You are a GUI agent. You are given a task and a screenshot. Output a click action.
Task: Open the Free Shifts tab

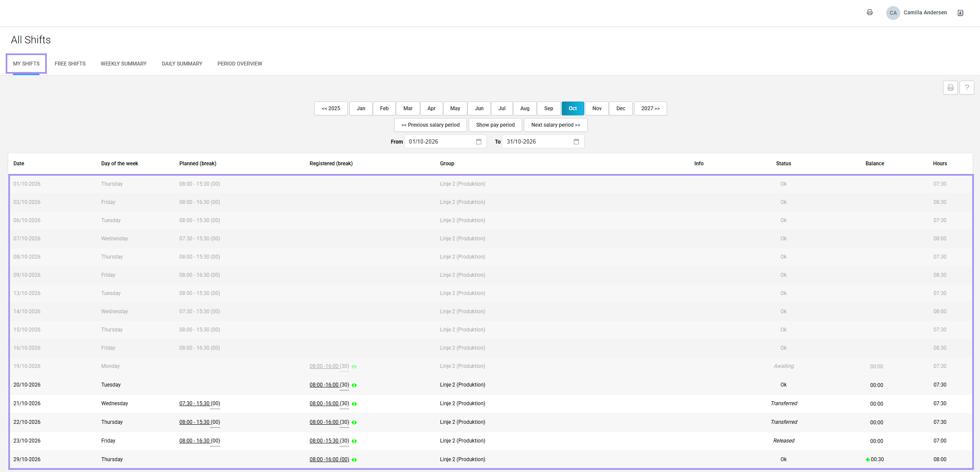point(70,64)
